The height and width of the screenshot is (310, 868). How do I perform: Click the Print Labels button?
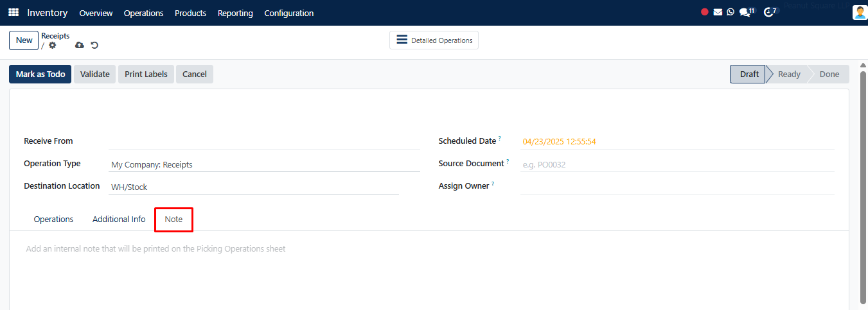(146, 74)
